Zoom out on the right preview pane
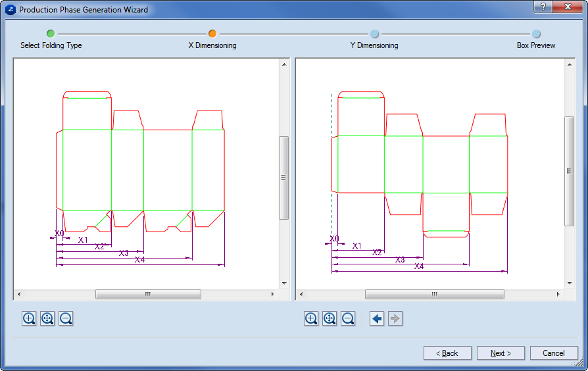Image resolution: width=588 pixels, height=371 pixels. click(349, 319)
